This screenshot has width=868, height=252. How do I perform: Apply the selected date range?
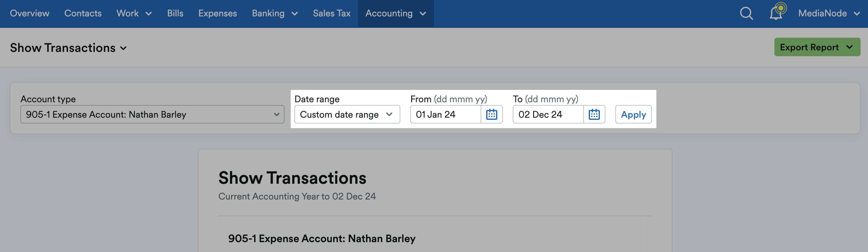point(633,115)
